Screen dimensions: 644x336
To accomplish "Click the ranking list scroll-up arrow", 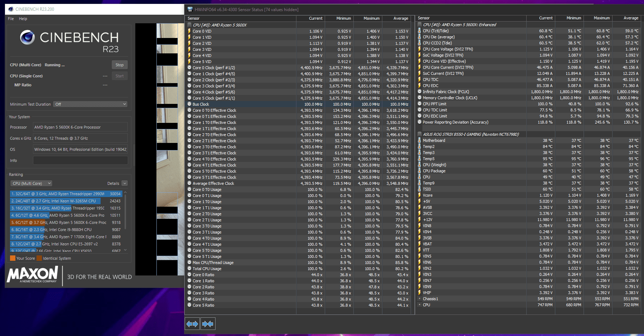I will (x=125, y=193).
